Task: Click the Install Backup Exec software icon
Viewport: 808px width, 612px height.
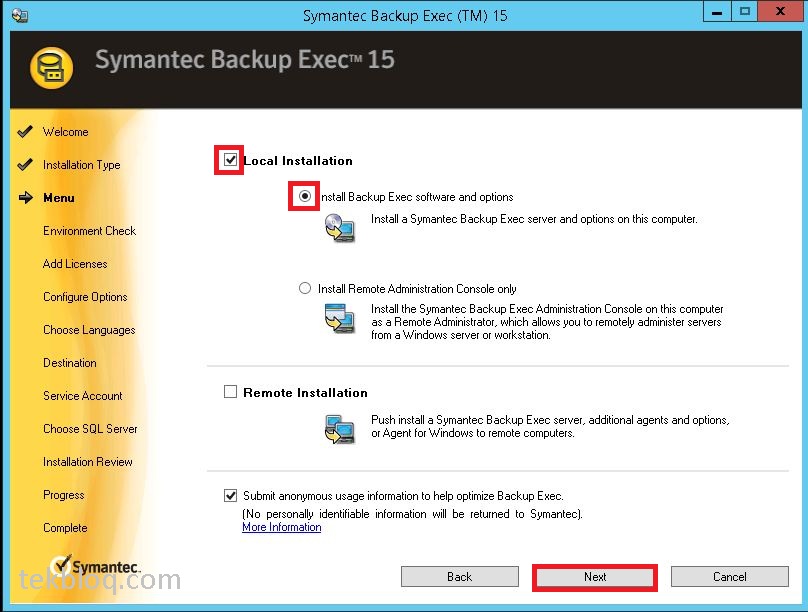Action: tap(340, 228)
